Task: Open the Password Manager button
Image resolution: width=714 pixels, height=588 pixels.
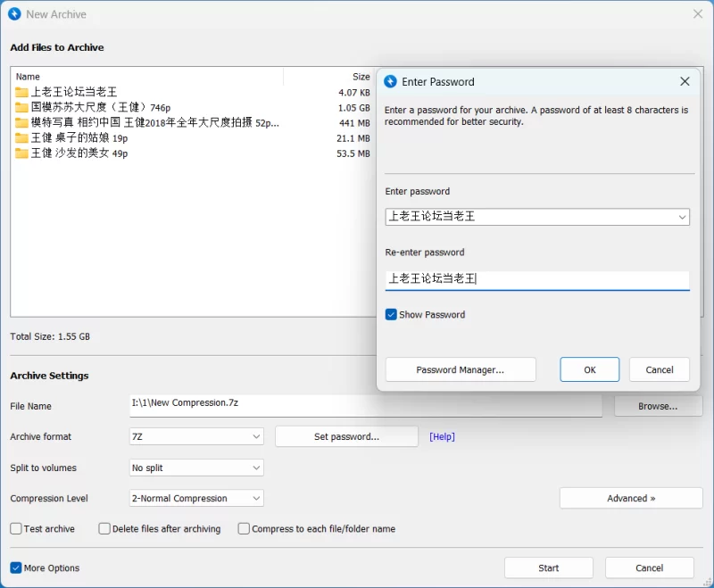Action: (461, 369)
